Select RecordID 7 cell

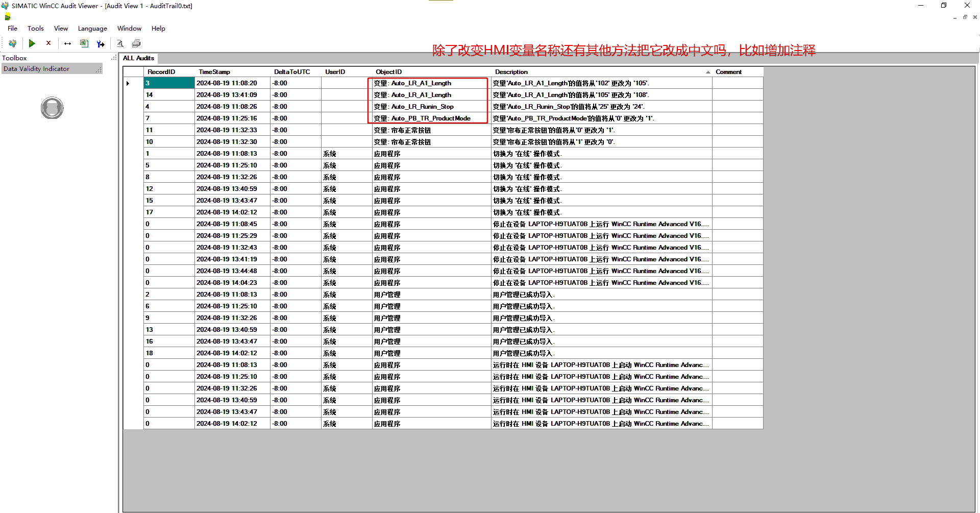pos(169,118)
